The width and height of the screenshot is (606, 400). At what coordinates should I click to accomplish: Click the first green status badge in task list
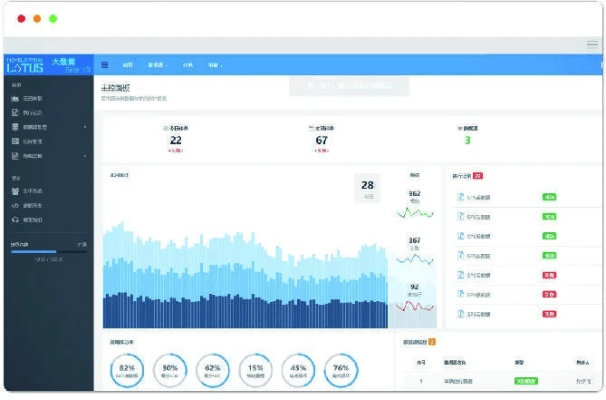tap(549, 197)
